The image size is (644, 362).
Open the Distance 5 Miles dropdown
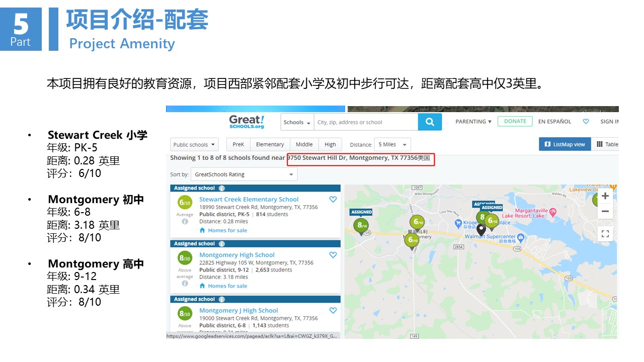pos(393,145)
